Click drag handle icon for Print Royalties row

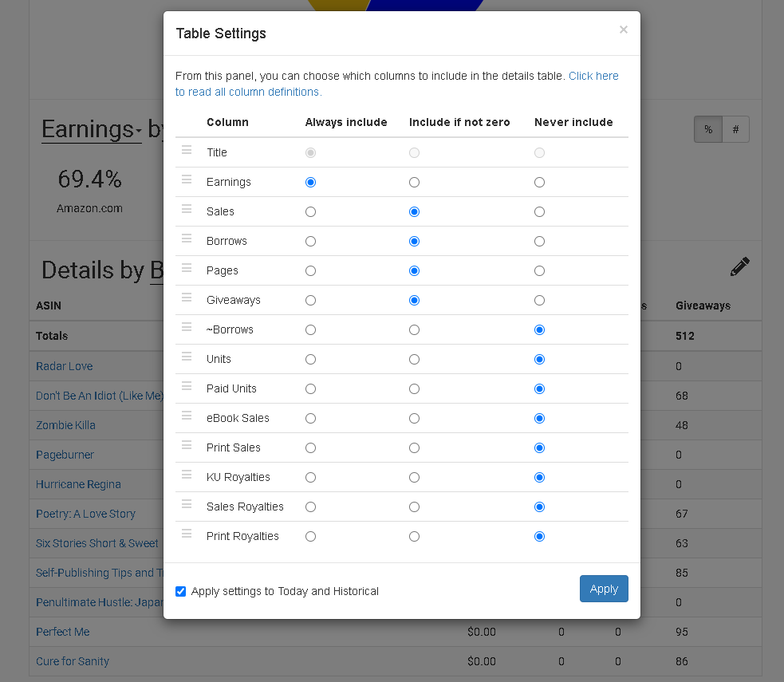click(x=187, y=534)
